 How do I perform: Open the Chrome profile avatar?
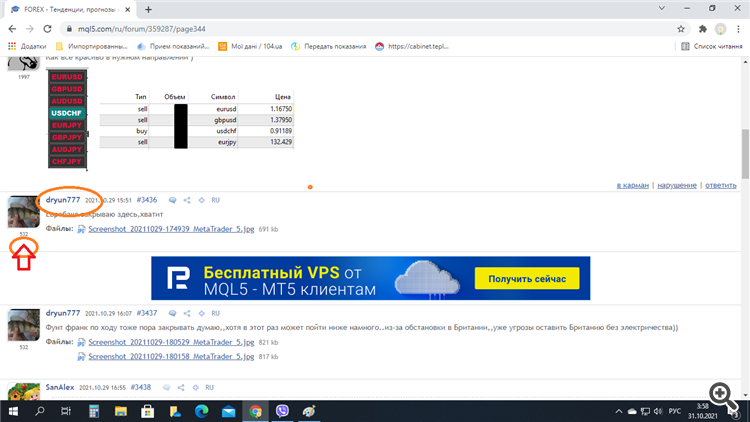(720, 29)
